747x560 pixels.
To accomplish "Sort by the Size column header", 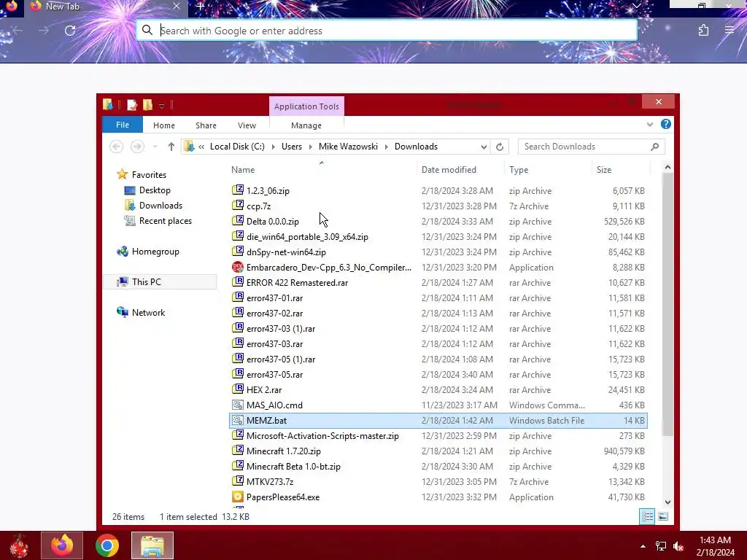I will click(621, 169).
